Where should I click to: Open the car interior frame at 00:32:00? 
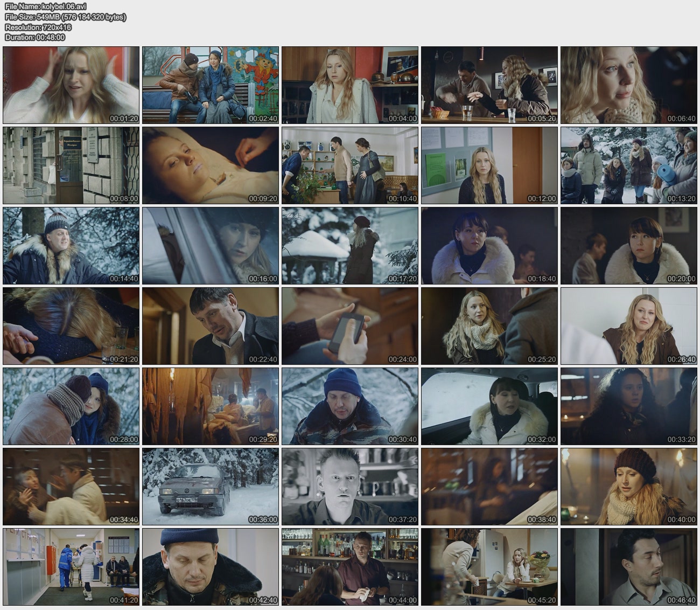489,406
